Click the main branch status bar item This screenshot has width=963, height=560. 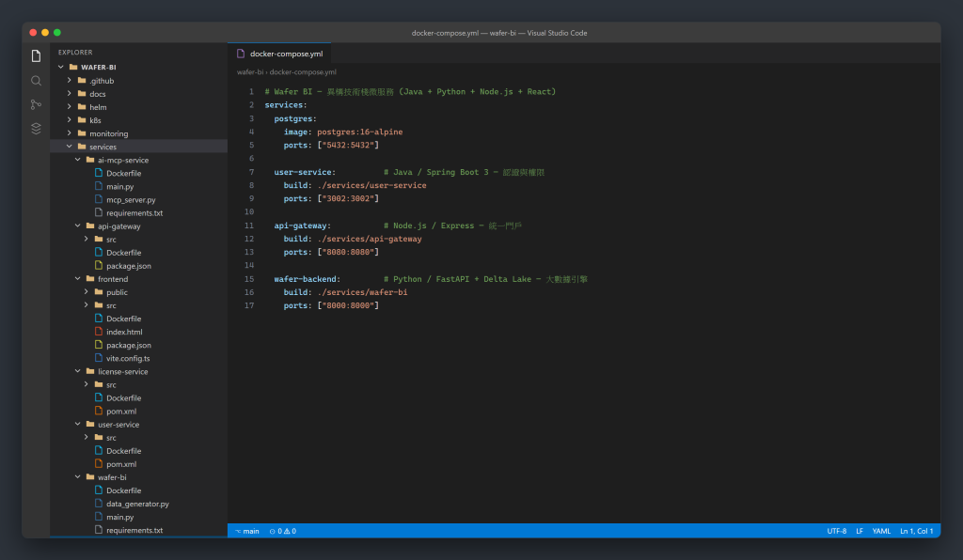[x=247, y=531]
